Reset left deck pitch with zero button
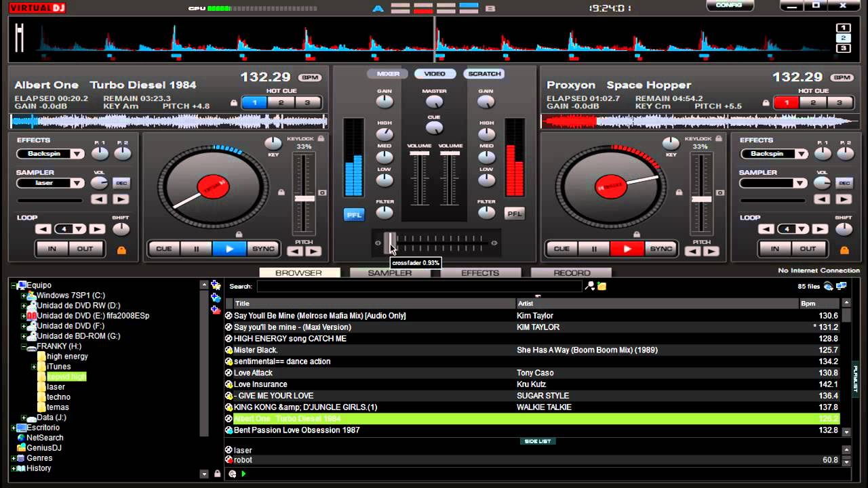The height and width of the screenshot is (488, 868). [322, 193]
